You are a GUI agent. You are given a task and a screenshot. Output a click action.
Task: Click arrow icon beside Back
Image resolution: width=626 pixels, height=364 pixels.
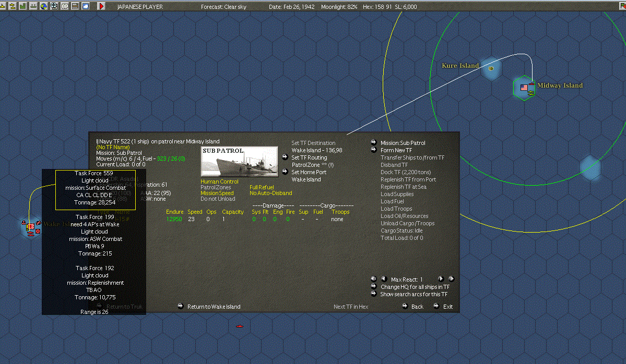tap(405, 306)
